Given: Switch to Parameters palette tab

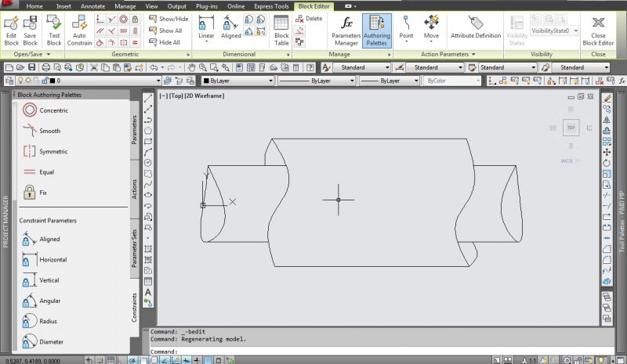Looking at the screenshot, I should pyautogui.click(x=134, y=129).
